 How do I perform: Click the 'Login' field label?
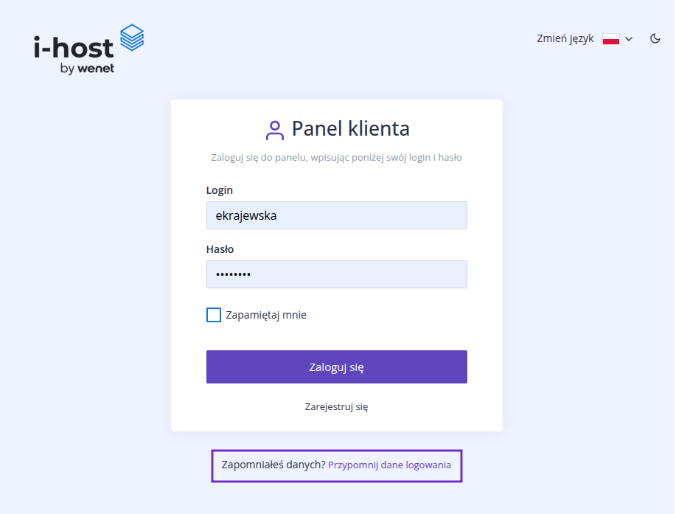point(219,190)
